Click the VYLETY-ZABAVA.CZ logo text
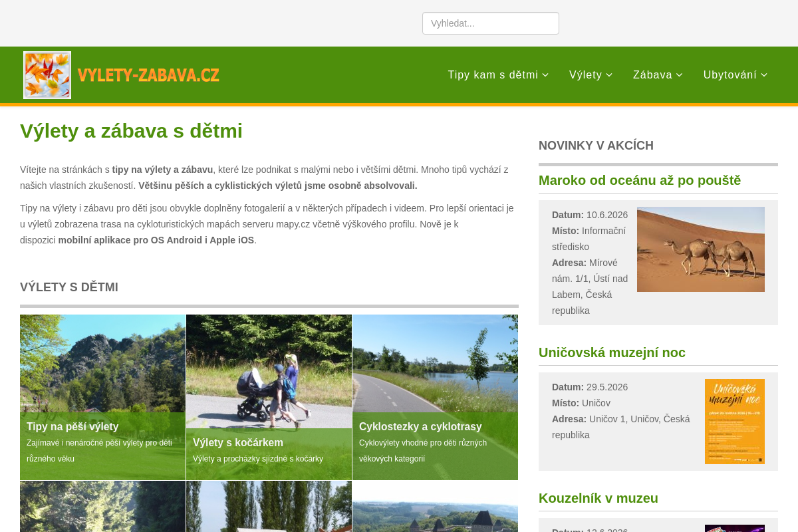 [148, 75]
